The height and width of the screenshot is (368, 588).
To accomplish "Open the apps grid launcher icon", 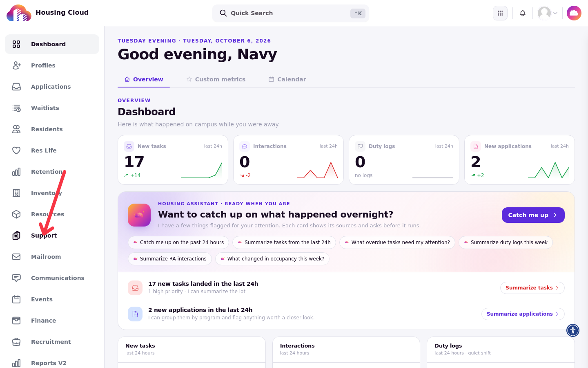I will coord(500,13).
